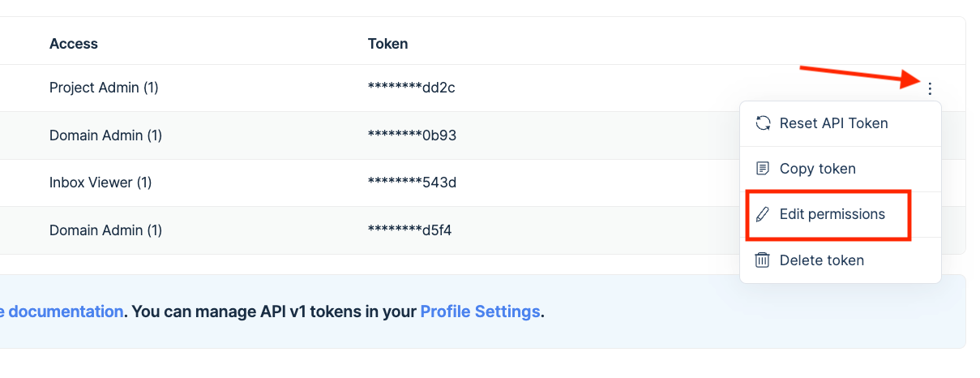Click token value ending in 0b93
Image resolution: width=980 pixels, height=378 pixels.
pyautogui.click(x=413, y=135)
